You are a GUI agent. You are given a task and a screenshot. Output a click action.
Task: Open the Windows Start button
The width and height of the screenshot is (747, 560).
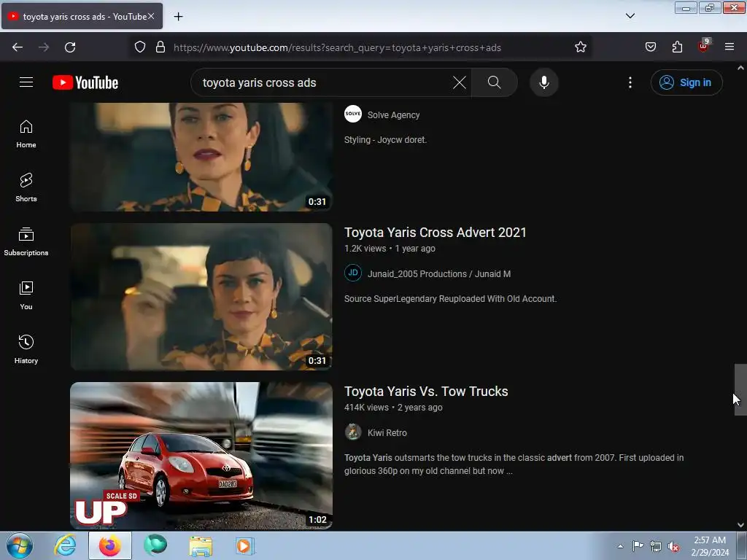pyautogui.click(x=20, y=545)
